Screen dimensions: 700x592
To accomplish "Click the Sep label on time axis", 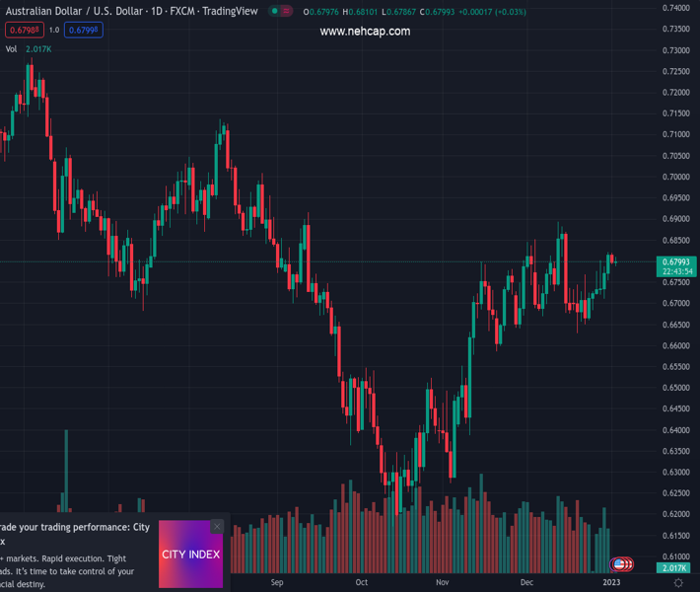I will click(x=276, y=583).
